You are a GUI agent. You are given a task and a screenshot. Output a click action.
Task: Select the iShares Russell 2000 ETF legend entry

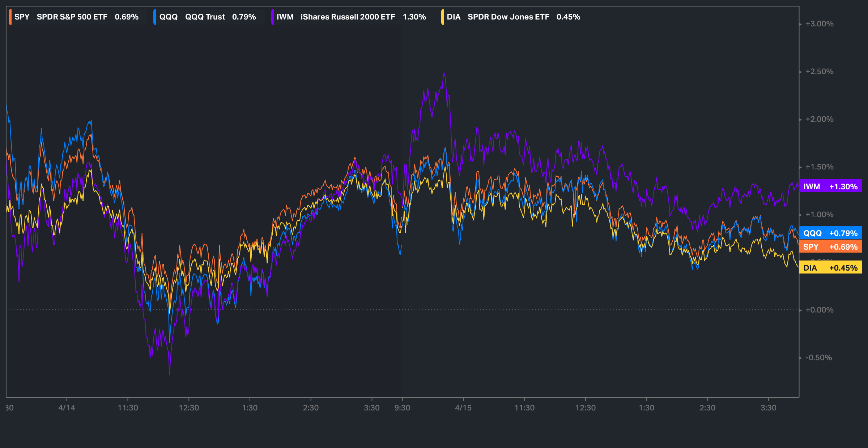point(348,17)
